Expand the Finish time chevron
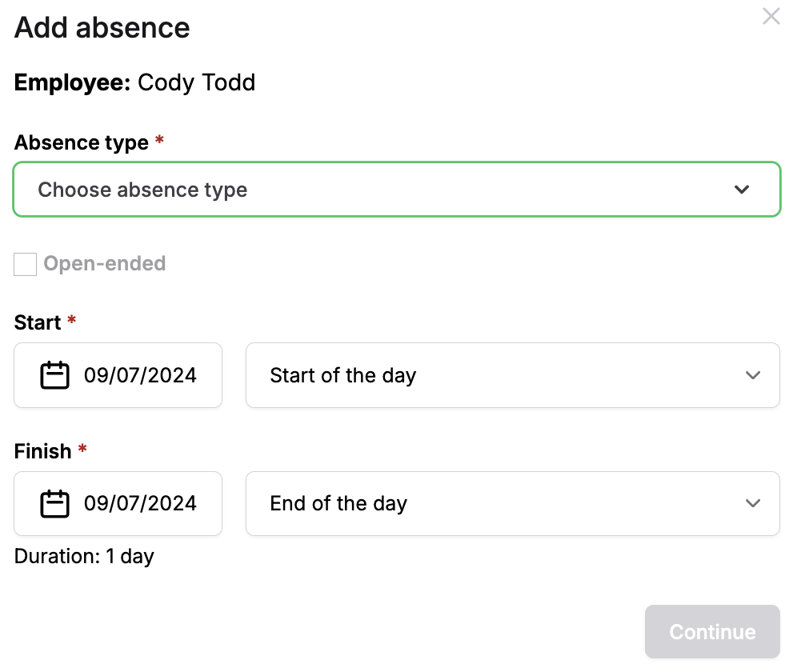Viewport: 805px width, 672px height. pyautogui.click(x=752, y=503)
